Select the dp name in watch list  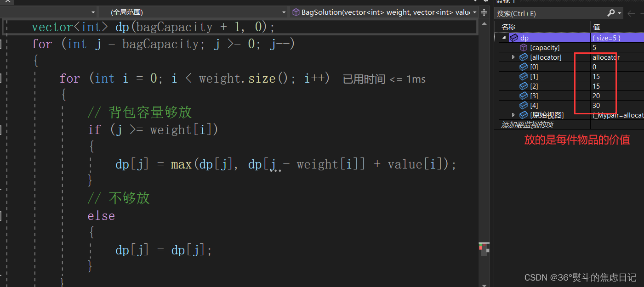pos(524,38)
